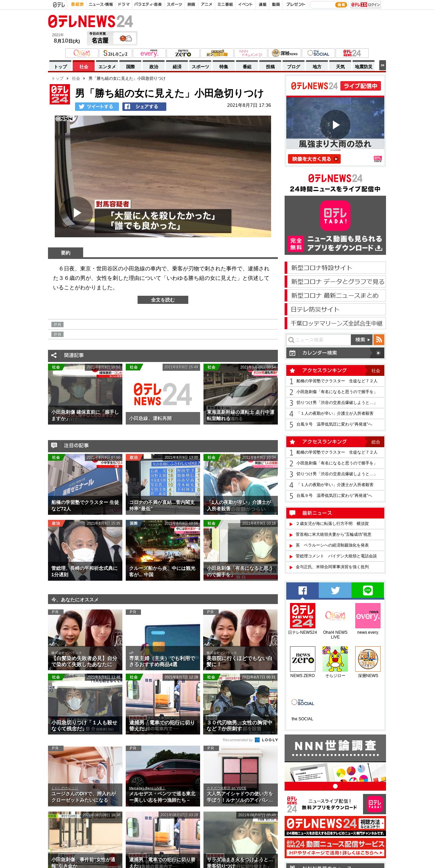Viewport: 434px width, 868px height.
Task: Open latest news 金与正氏、米韓合同軍事演習を強く批判
Action: pos(332,567)
